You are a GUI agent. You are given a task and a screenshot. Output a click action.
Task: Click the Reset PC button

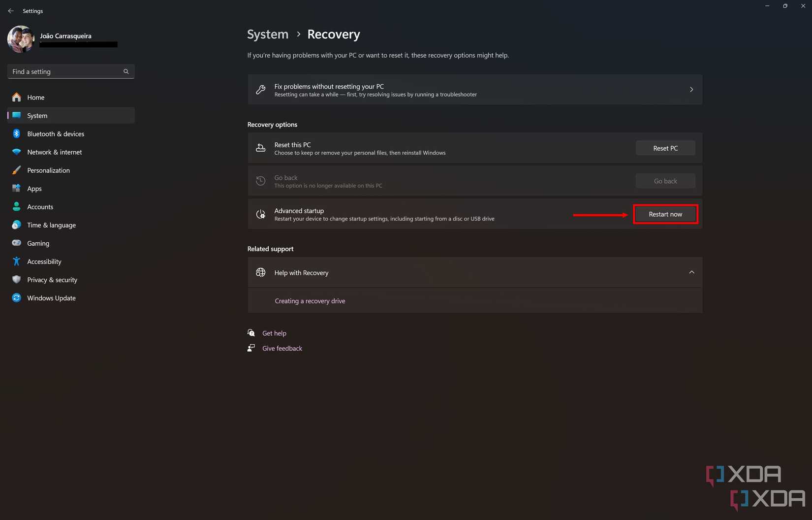click(x=665, y=148)
